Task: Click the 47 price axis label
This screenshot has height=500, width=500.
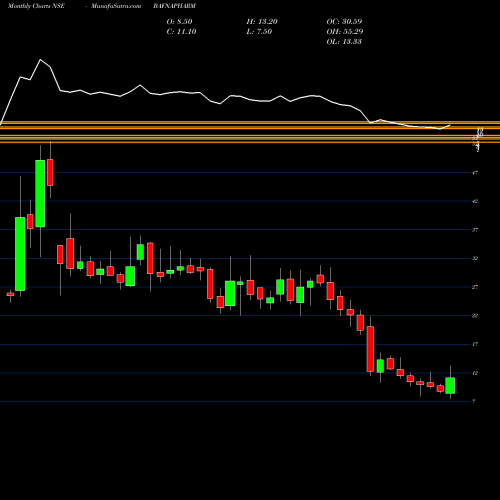Action: [475, 173]
